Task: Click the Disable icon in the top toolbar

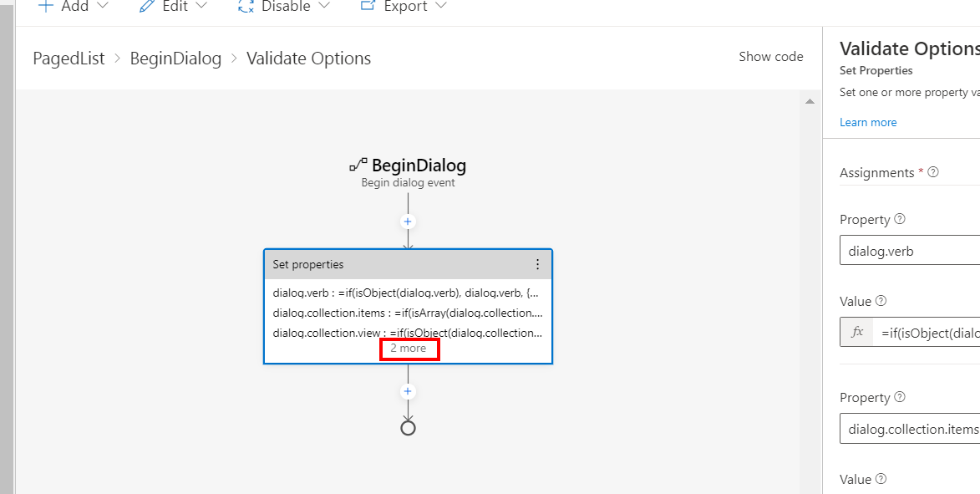Action: coord(245,7)
